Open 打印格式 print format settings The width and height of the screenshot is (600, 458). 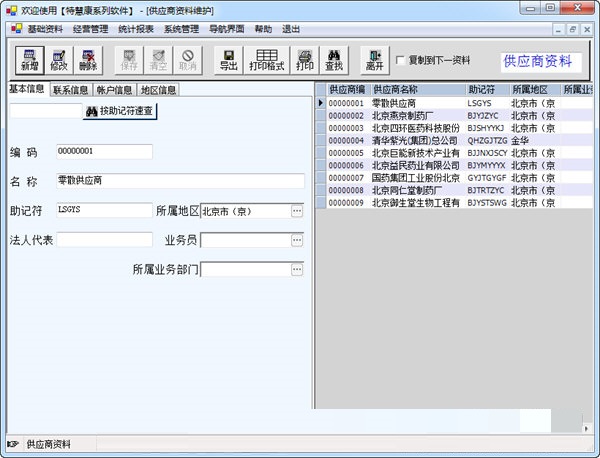pos(267,60)
